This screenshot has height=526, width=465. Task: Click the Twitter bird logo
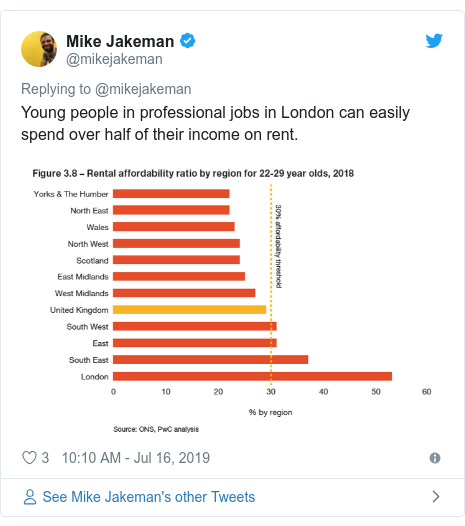click(434, 41)
